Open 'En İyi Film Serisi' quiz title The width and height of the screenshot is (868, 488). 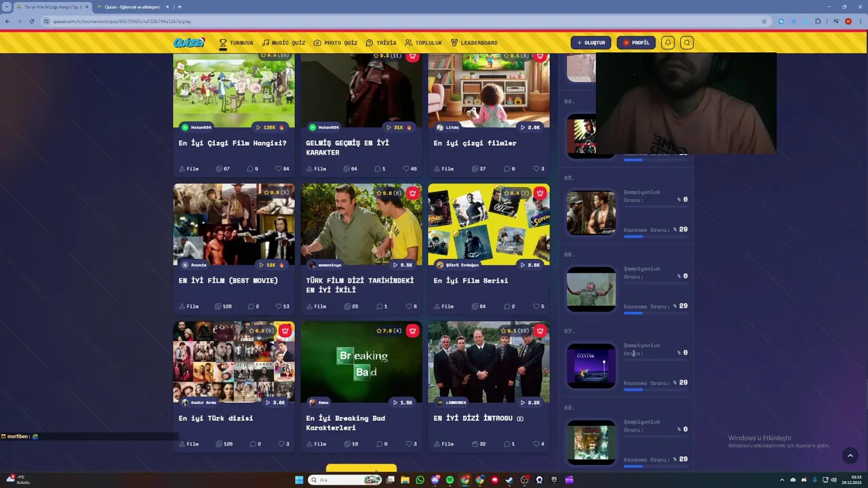[x=471, y=281]
